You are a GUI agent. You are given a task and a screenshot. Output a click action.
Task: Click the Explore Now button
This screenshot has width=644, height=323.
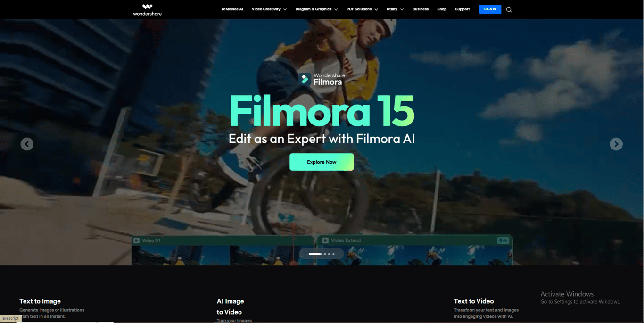point(322,162)
